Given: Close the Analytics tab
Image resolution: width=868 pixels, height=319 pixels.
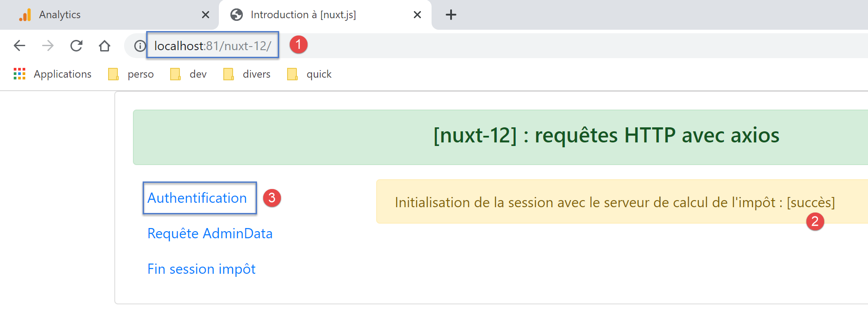Looking at the screenshot, I should pos(206,15).
